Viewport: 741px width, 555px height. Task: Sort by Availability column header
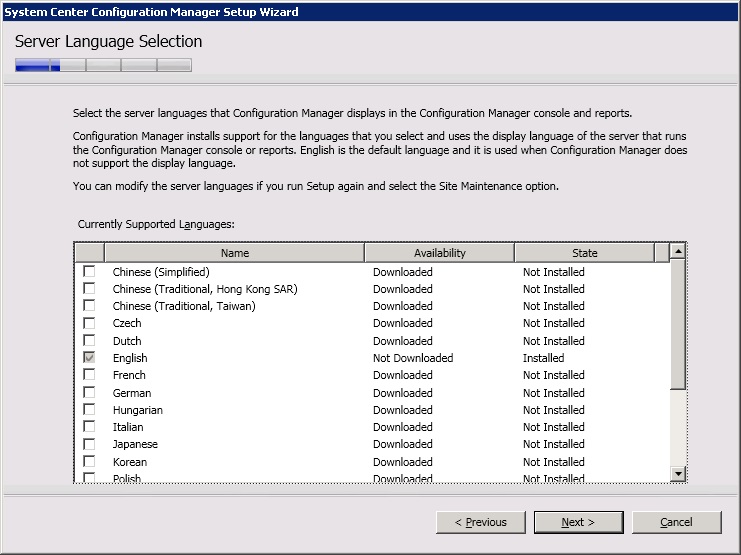coord(439,253)
